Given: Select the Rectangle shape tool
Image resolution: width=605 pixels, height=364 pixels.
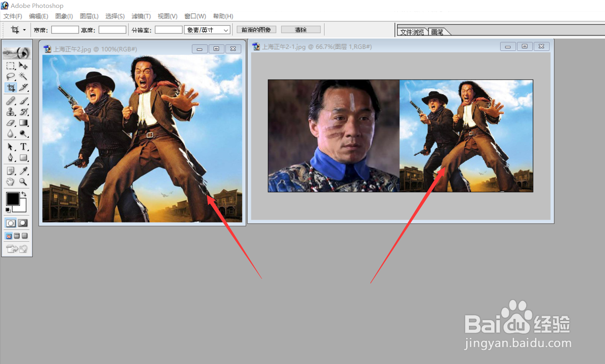Looking at the screenshot, I should (x=23, y=158).
